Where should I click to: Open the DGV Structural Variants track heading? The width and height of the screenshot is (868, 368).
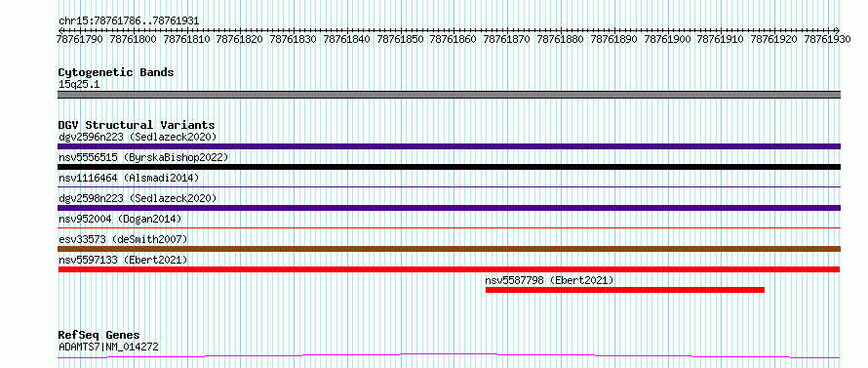pos(137,125)
